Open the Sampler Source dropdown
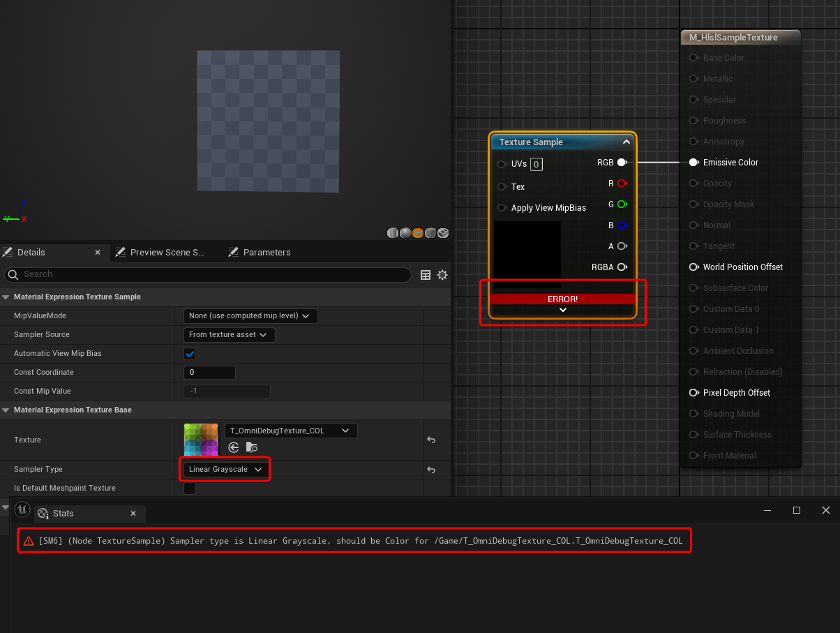This screenshot has width=840, height=633. [x=229, y=335]
